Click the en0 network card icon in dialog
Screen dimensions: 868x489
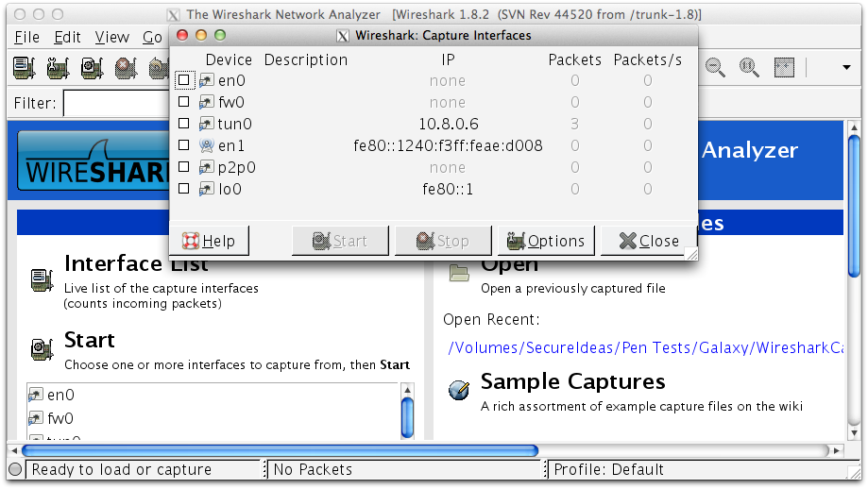207,81
